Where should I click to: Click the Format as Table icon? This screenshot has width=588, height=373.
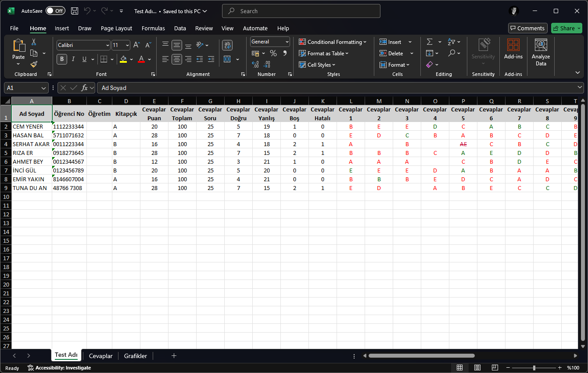pos(302,53)
